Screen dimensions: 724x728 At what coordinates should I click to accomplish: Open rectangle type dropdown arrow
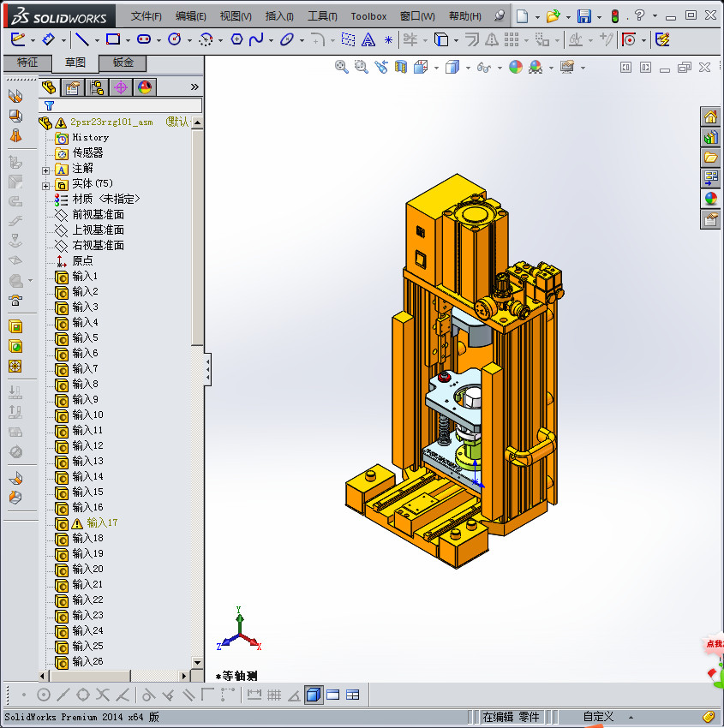click(128, 40)
